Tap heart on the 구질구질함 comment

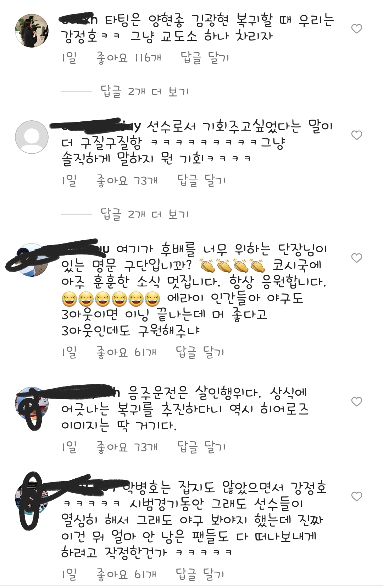[x=356, y=135]
